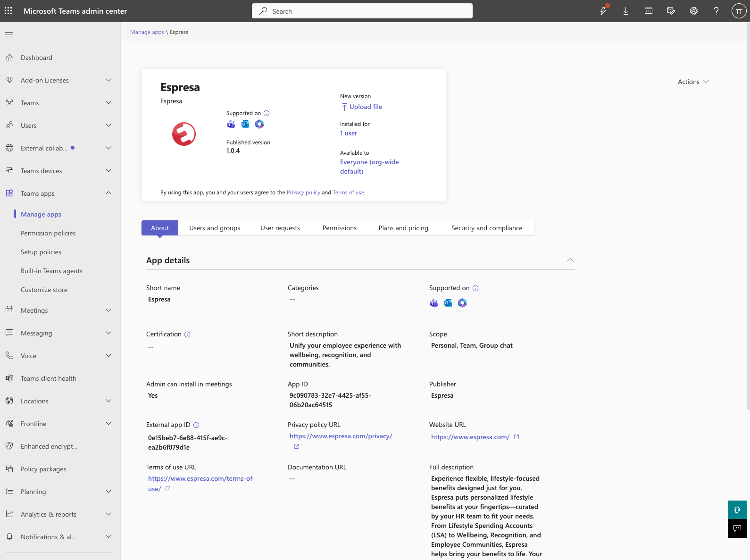Click the Upload file link
750x560 pixels.
click(361, 107)
